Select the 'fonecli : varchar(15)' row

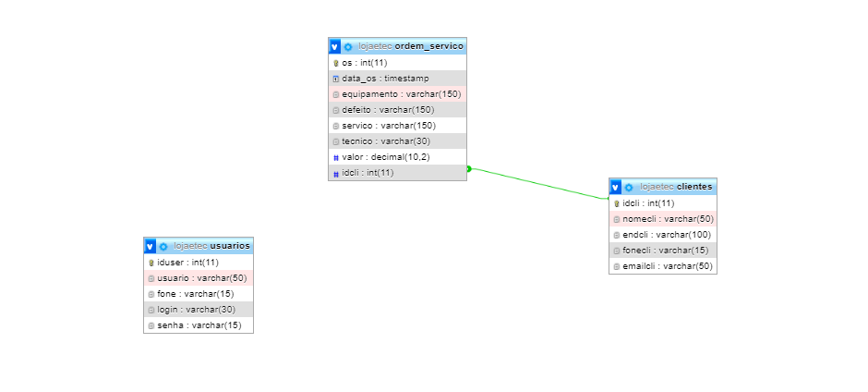(x=663, y=251)
